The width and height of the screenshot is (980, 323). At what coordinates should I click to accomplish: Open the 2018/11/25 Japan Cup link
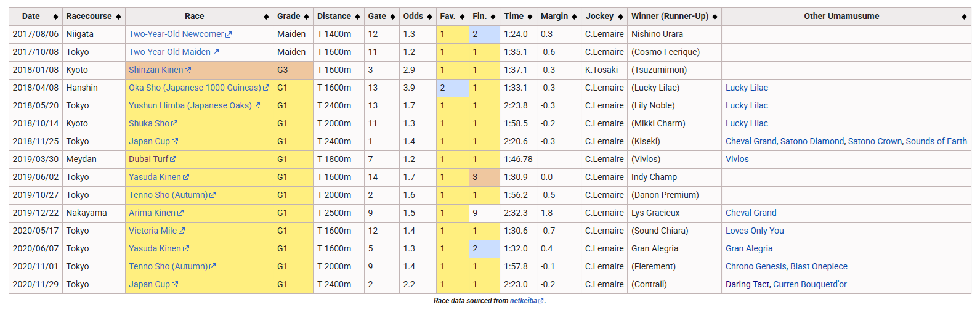149,142
